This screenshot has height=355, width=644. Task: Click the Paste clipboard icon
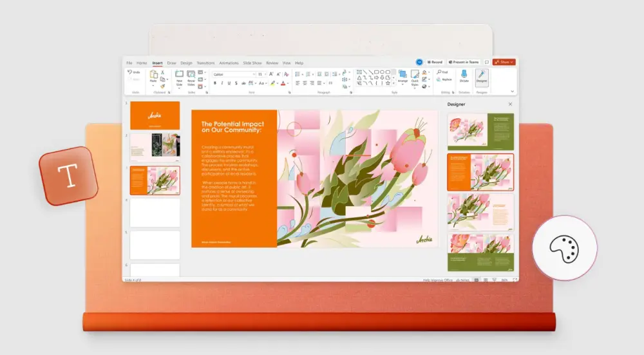coord(154,74)
